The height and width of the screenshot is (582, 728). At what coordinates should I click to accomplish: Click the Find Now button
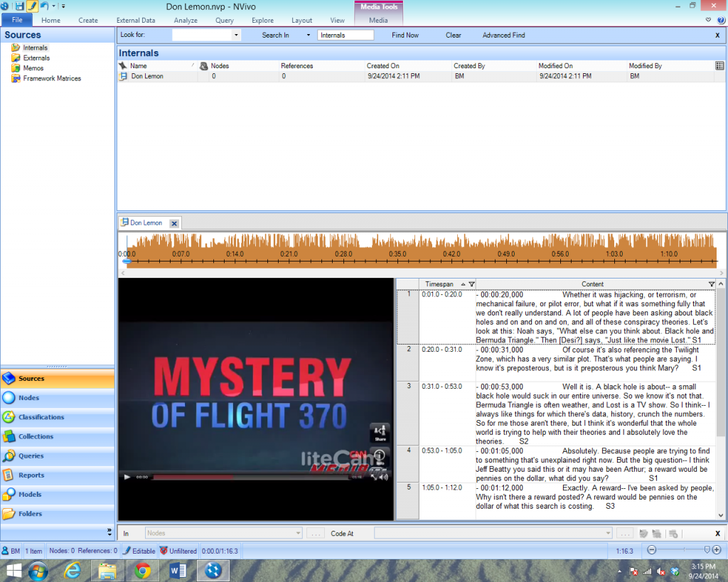click(405, 36)
